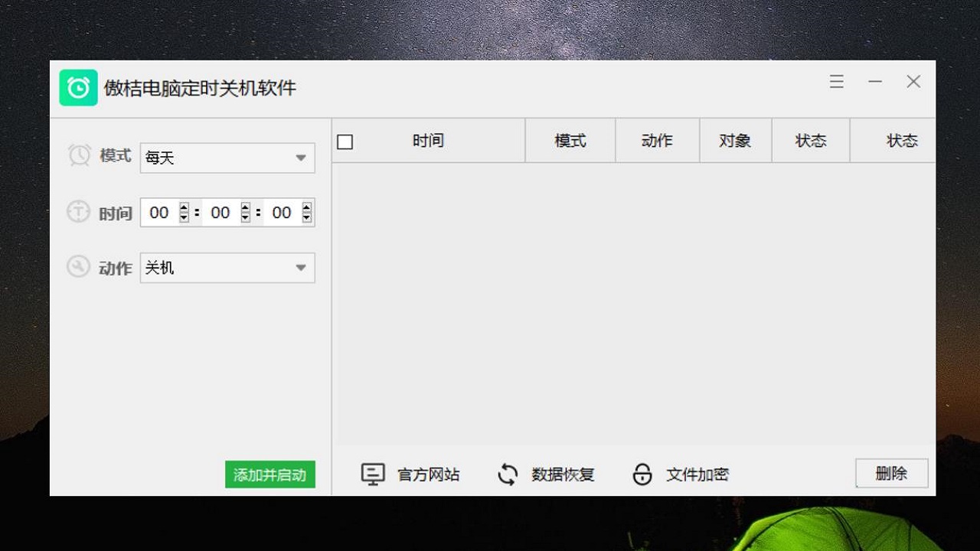Open the hamburger menu in the title bar
Screen dimensions: 980x551
[x=836, y=82]
